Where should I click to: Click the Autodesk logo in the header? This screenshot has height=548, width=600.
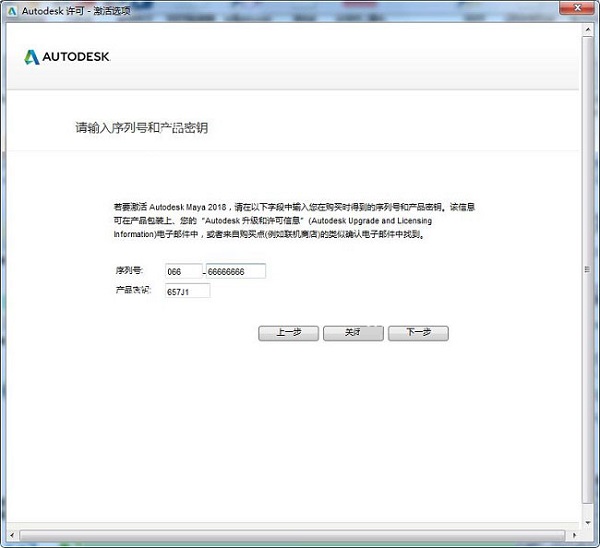pyautogui.click(x=67, y=57)
